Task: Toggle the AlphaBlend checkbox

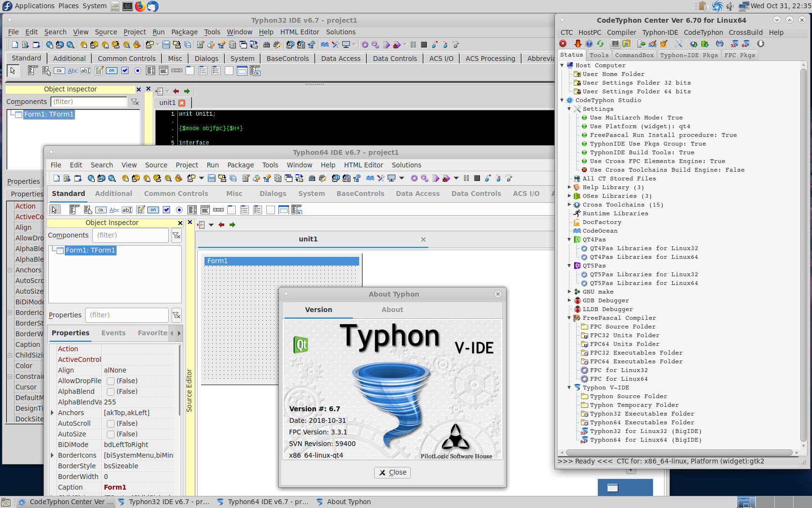Action: (111, 391)
